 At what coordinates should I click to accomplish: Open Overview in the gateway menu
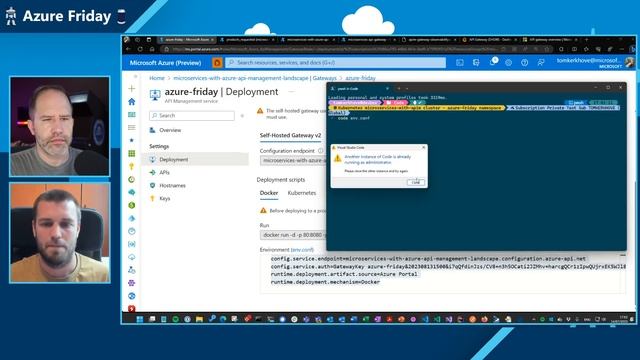[170, 130]
